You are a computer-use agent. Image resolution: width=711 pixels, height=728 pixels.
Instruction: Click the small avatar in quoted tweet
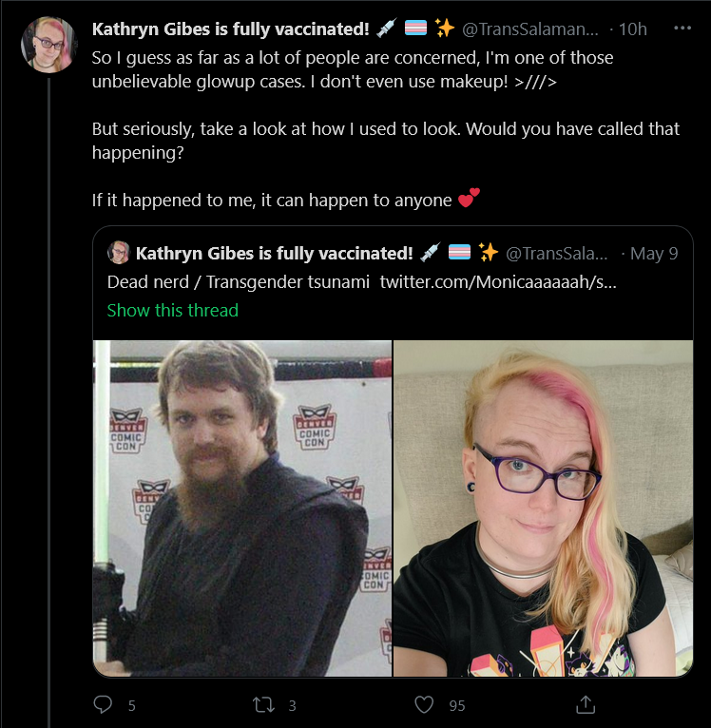tap(119, 253)
